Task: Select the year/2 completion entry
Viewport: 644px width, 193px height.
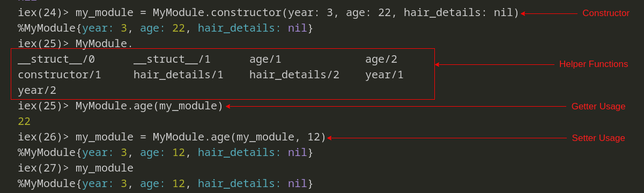Action: pos(37,90)
